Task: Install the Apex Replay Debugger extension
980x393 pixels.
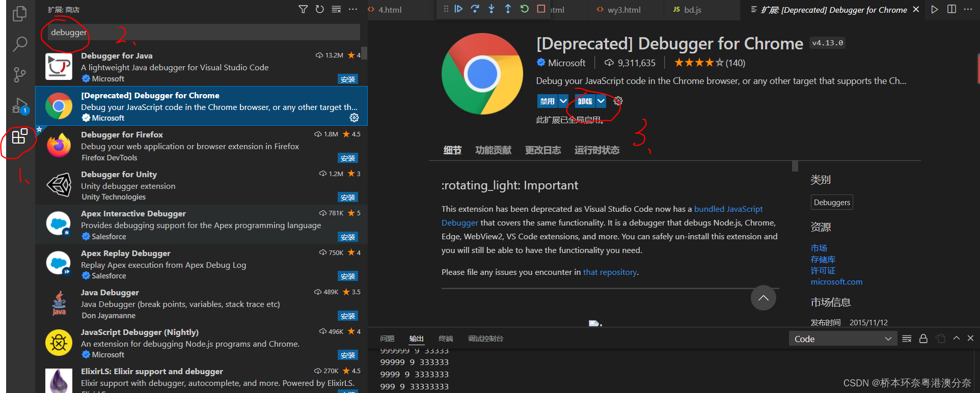Action: click(x=348, y=276)
